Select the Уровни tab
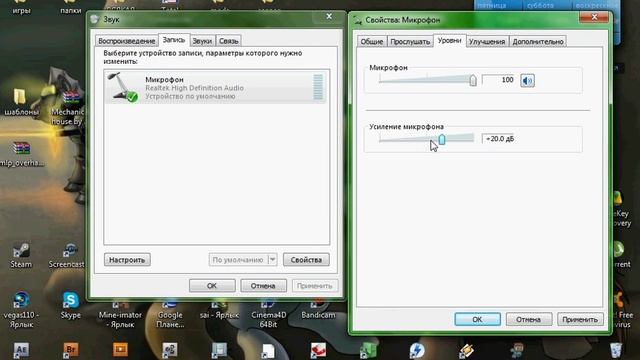640x360 pixels. 449,41
